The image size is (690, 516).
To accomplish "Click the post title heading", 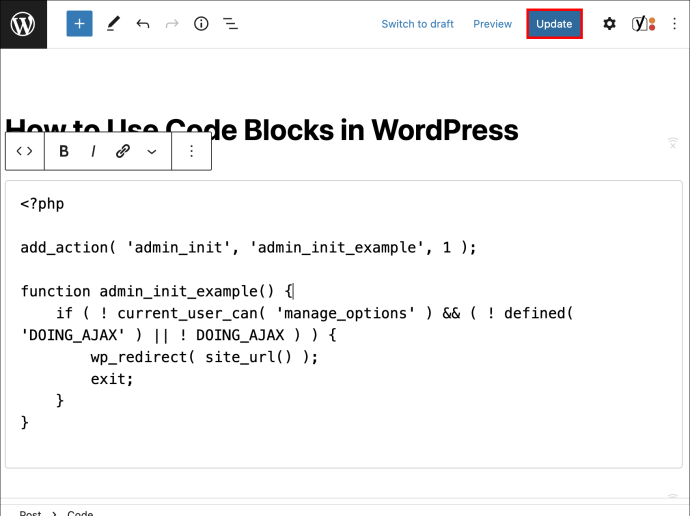I will point(262,130).
